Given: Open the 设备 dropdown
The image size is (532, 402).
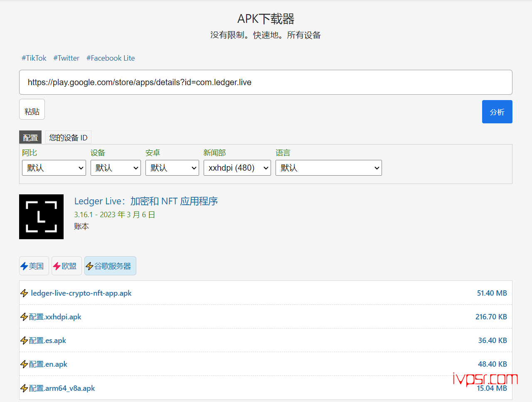Looking at the screenshot, I should click(x=116, y=168).
